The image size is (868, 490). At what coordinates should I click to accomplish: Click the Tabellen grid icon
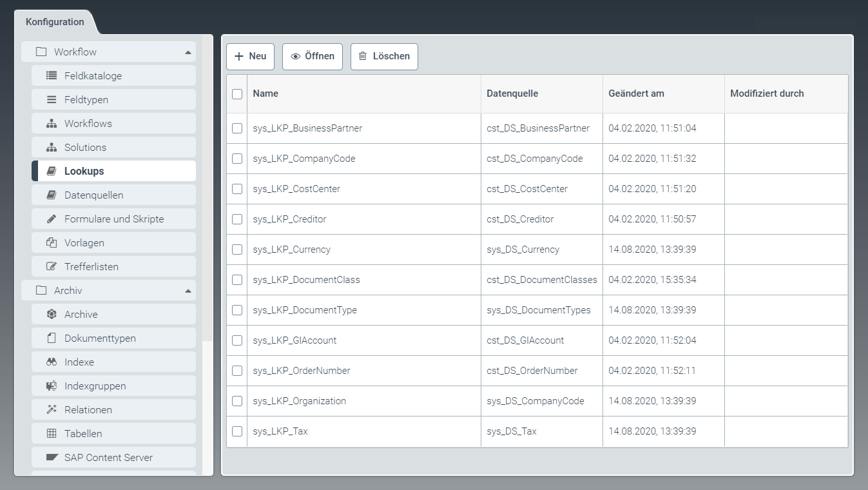tap(52, 433)
